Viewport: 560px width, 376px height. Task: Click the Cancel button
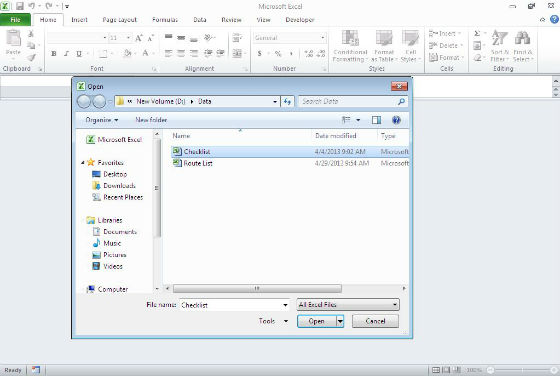pyautogui.click(x=375, y=321)
